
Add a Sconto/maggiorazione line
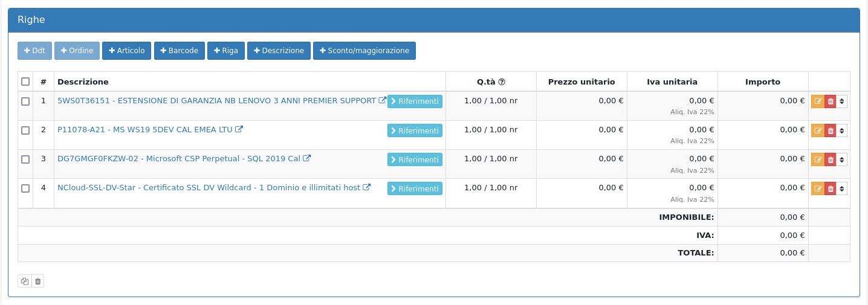(x=364, y=51)
